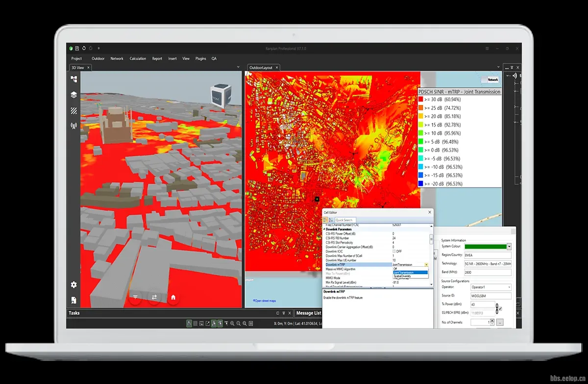Click the Region/Country field showing EMEA

488,256
